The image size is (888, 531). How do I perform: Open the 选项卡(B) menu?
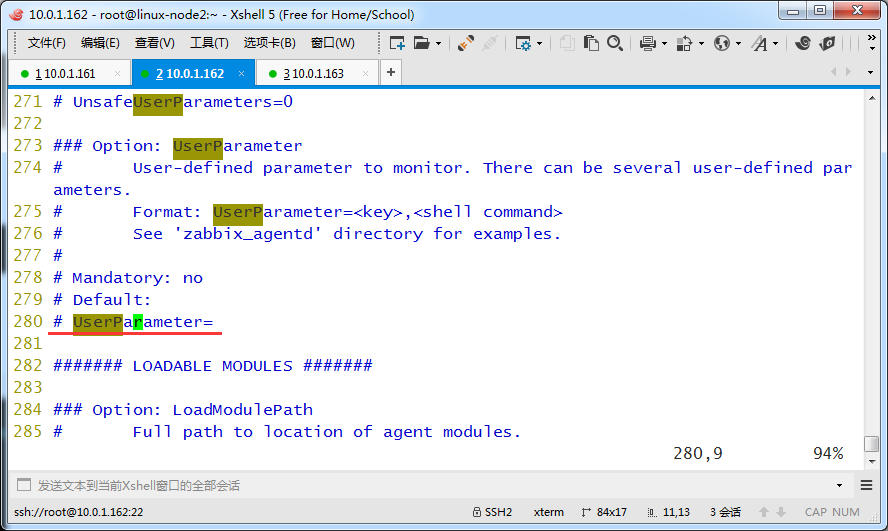point(270,43)
